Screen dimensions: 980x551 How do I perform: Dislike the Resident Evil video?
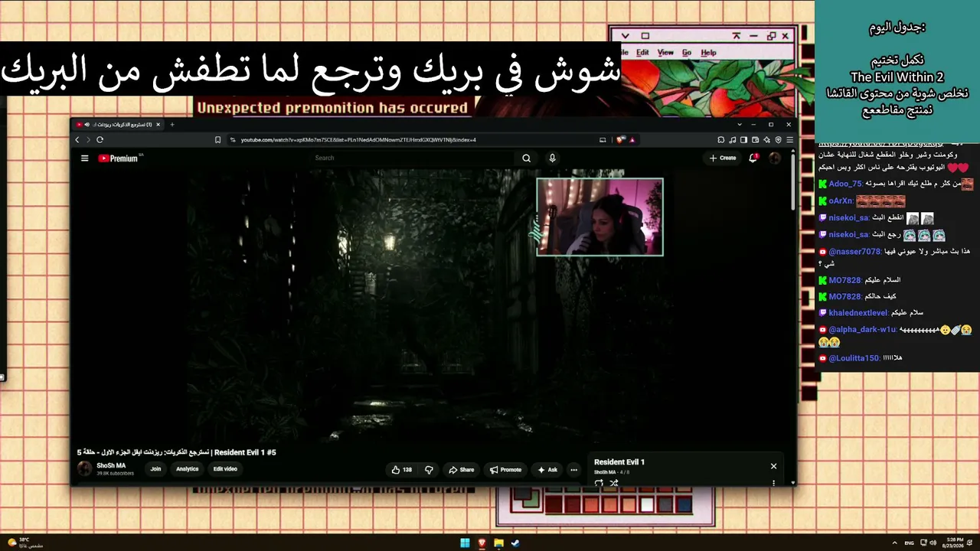pyautogui.click(x=429, y=470)
